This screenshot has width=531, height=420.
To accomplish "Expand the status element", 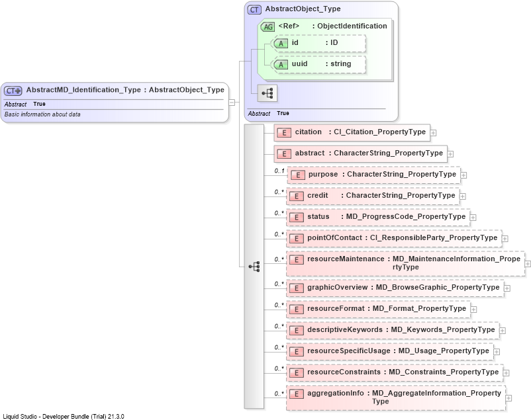I will click(473, 218).
